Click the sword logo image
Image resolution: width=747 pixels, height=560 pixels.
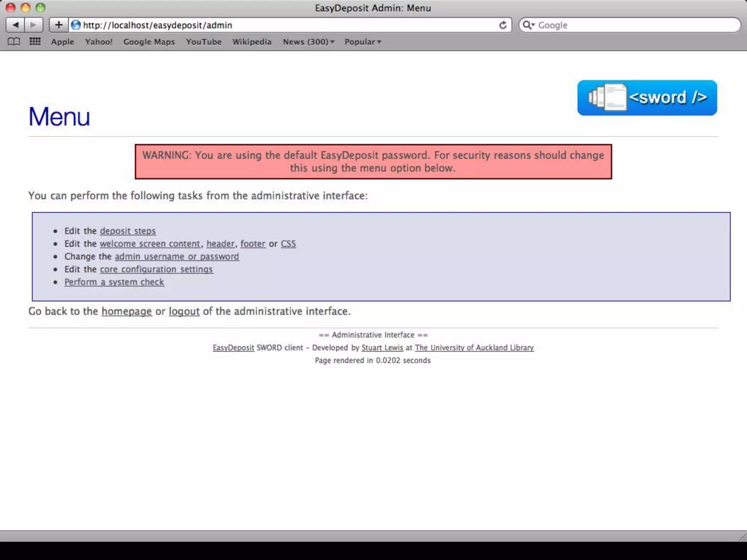coord(647,98)
